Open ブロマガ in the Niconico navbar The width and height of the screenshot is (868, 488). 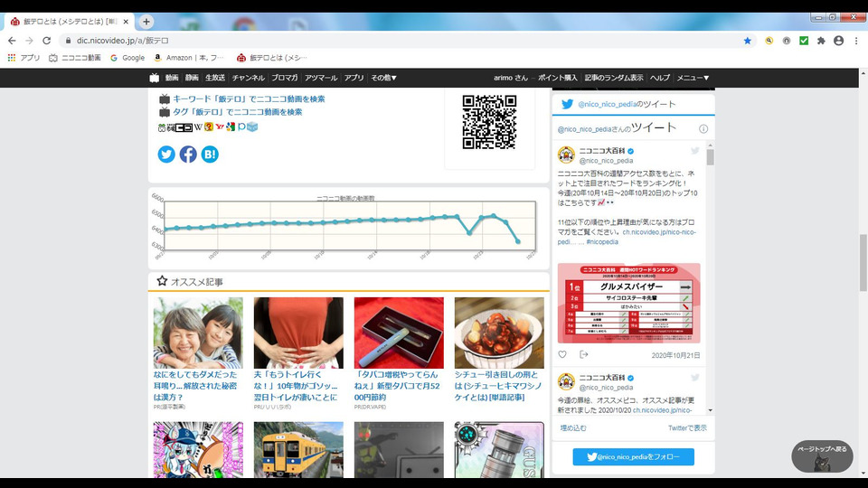coord(285,78)
